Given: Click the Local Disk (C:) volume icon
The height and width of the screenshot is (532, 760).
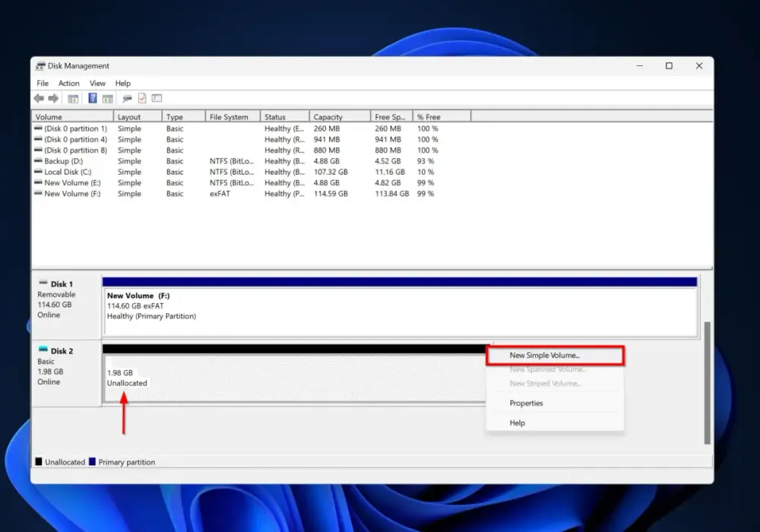Looking at the screenshot, I should pyautogui.click(x=38, y=171).
